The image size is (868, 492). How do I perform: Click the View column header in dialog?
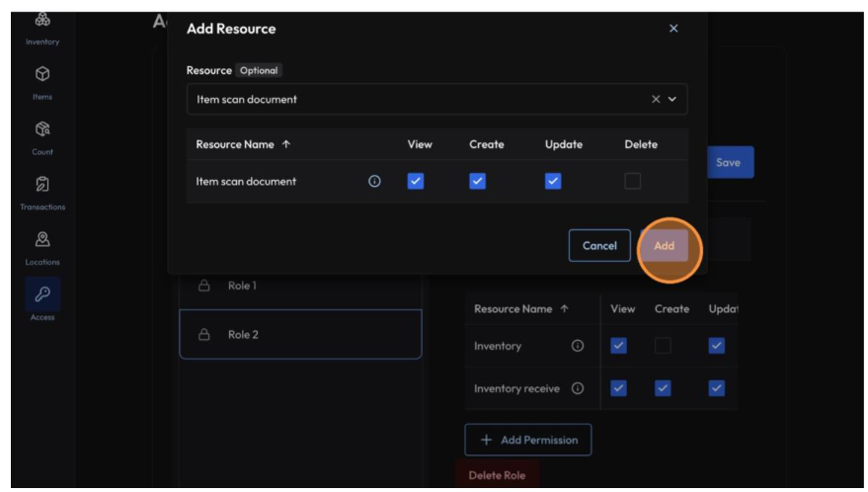coord(420,144)
